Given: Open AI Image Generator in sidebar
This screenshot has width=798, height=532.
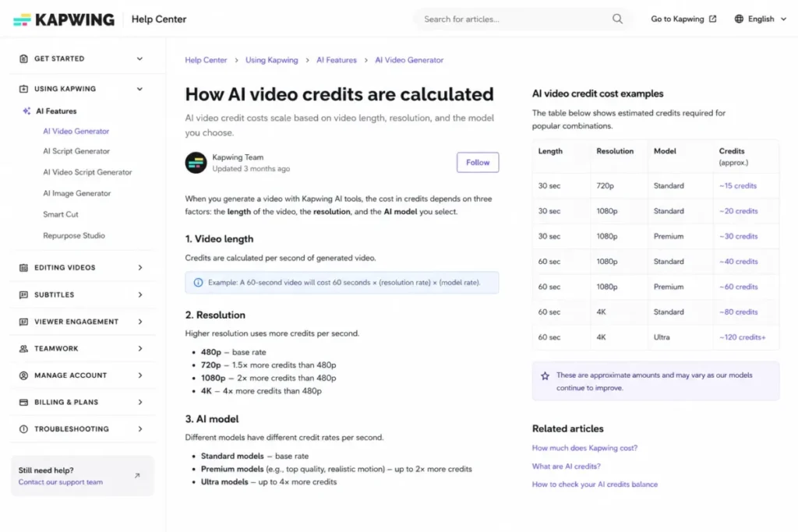Looking at the screenshot, I should click(x=77, y=193).
